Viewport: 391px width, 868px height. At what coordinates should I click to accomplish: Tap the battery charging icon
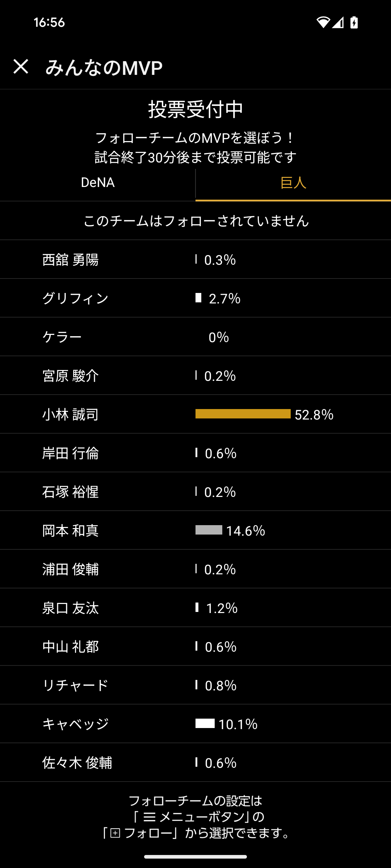click(x=354, y=22)
